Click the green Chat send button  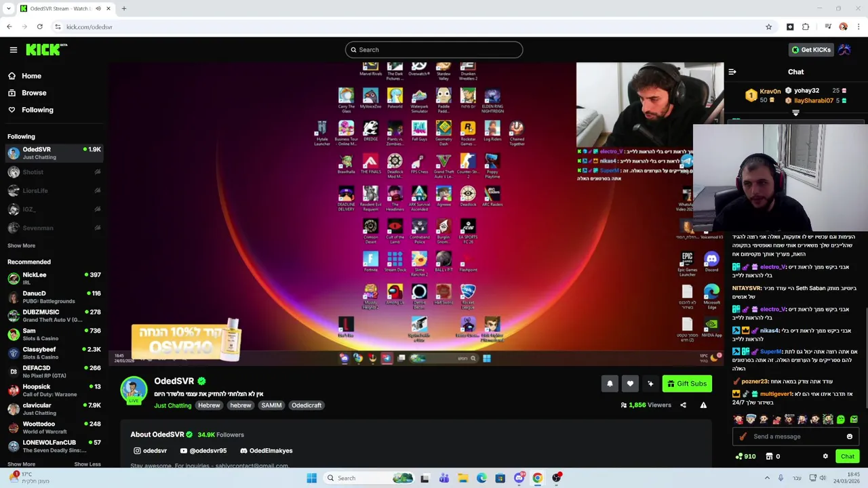[848, 457]
